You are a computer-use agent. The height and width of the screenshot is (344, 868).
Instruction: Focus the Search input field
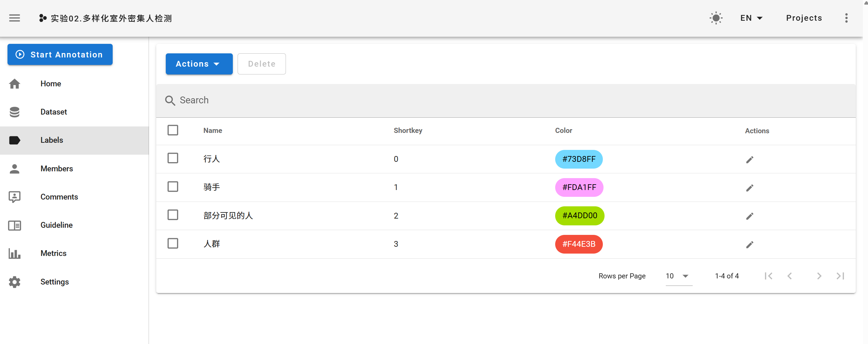coord(477,100)
